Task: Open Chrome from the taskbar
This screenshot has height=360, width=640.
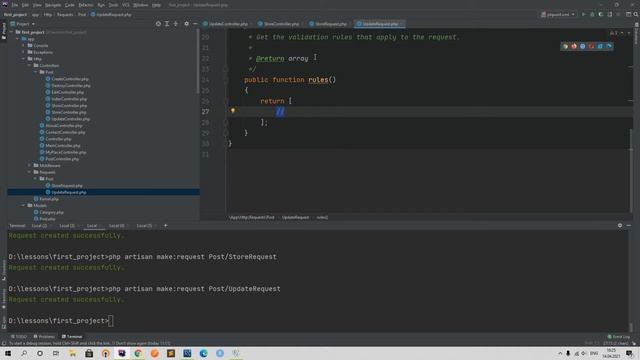Action: point(138,353)
